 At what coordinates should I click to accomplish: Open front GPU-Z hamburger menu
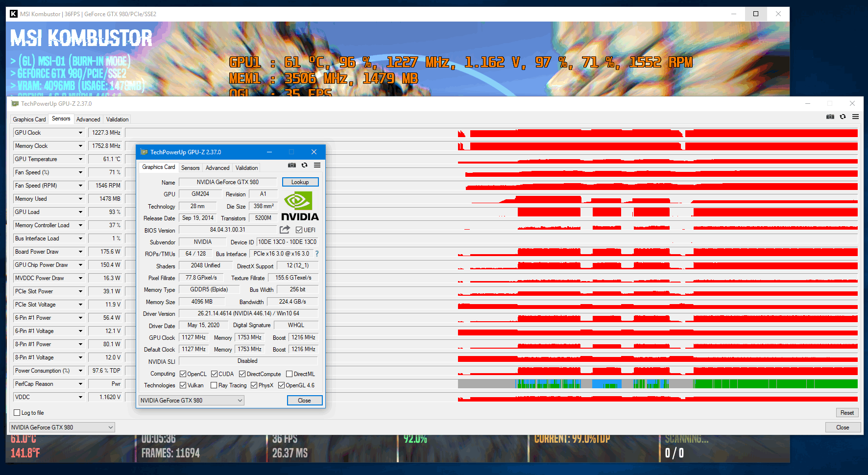click(x=317, y=165)
